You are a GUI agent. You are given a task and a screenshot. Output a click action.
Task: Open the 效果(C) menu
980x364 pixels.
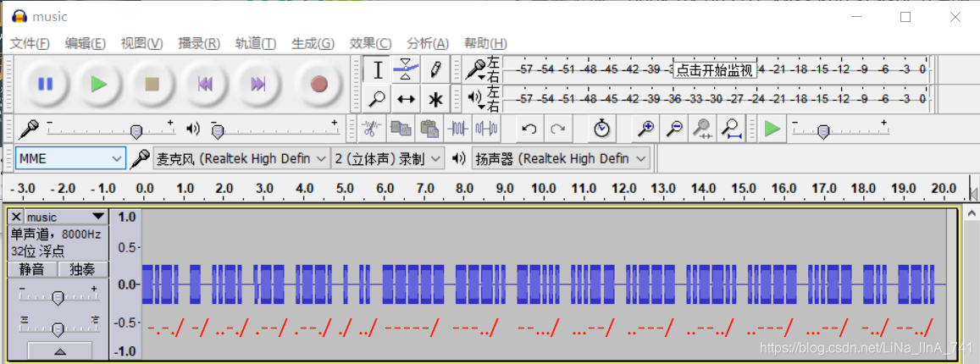pos(370,44)
